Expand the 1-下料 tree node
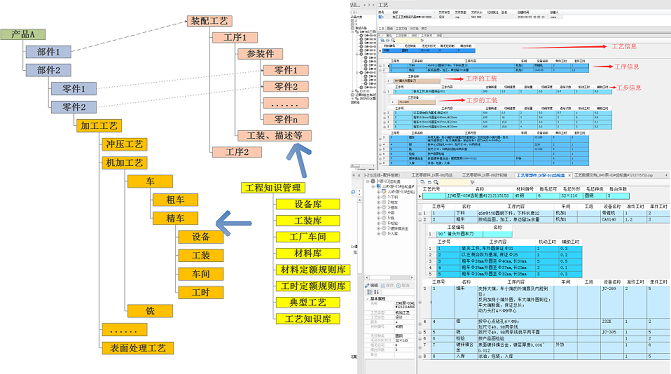671x374 pixels. [x=378, y=197]
